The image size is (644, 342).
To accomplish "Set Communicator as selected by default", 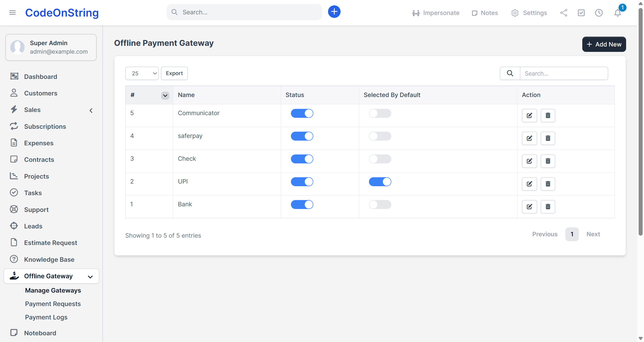I will pos(380,113).
